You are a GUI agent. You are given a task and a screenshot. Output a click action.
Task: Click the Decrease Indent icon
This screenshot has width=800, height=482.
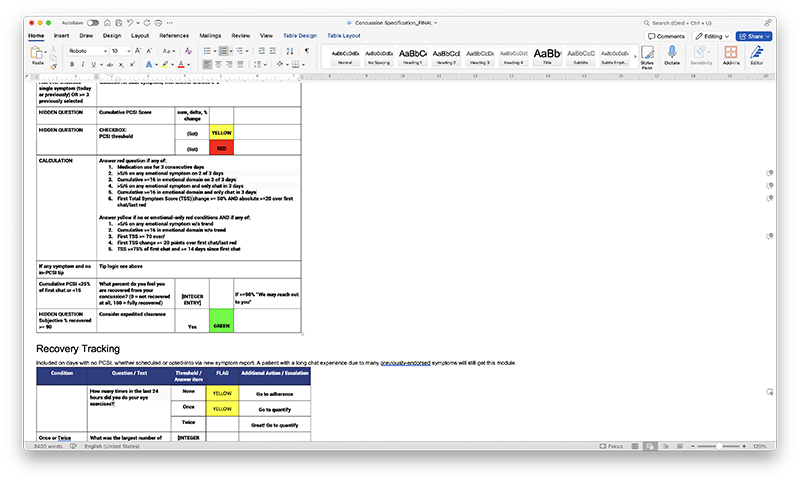262,51
